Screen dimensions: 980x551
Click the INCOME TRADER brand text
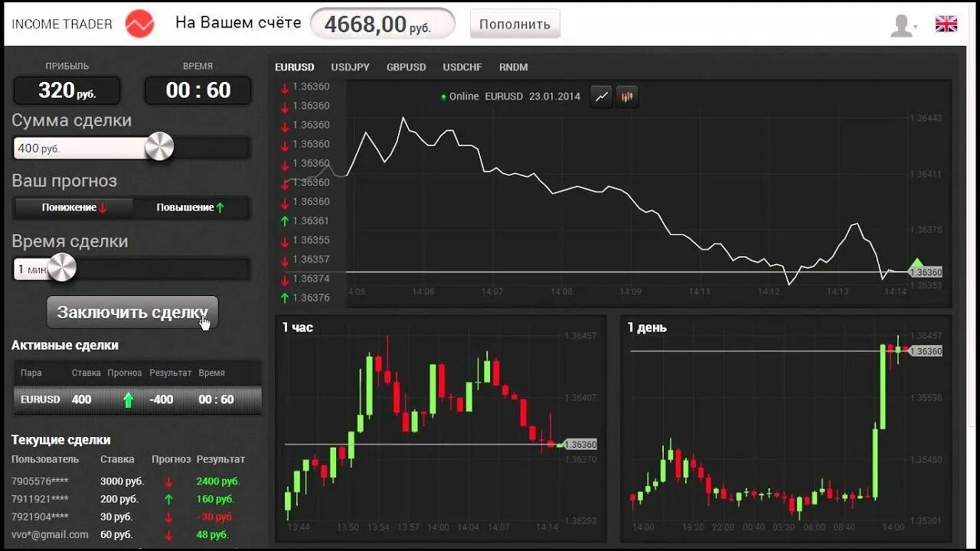(62, 24)
